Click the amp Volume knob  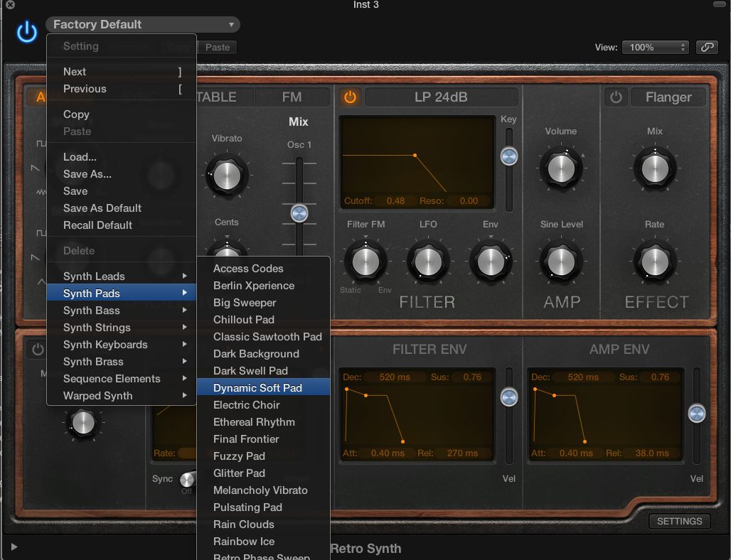pyautogui.click(x=561, y=168)
